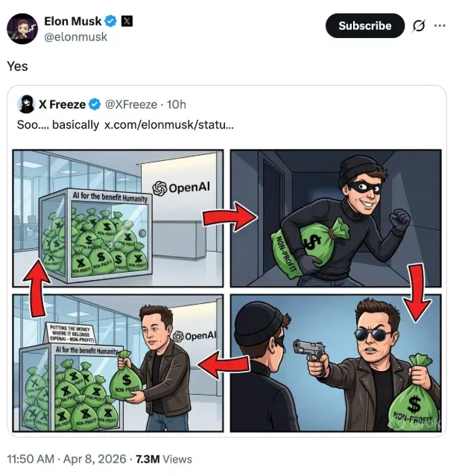The image size is (459, 476).
Task: Click the blue verified badge beside Elon Musk
Action: 112,22
